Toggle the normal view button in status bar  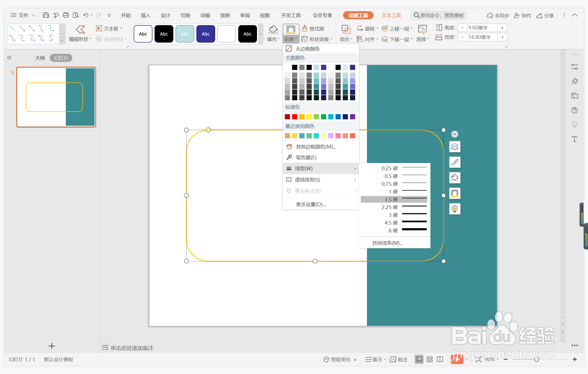click(x=419, y=359)
